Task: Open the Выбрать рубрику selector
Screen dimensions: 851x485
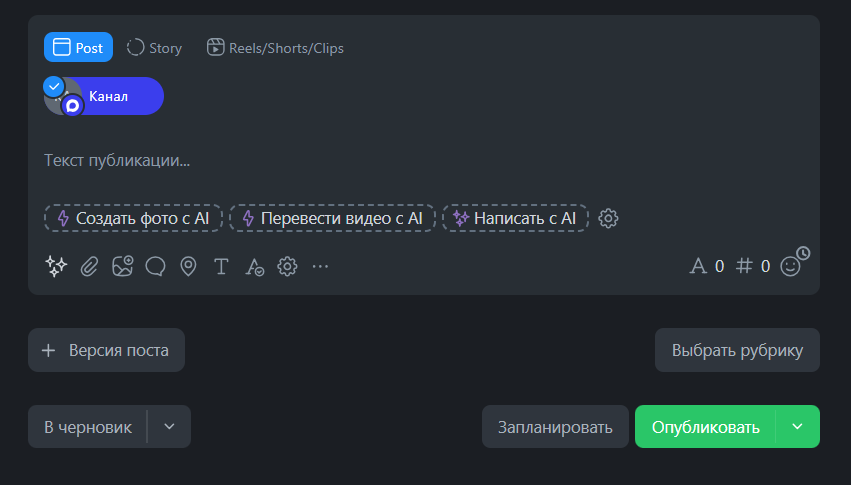Action: pos(737,350)
